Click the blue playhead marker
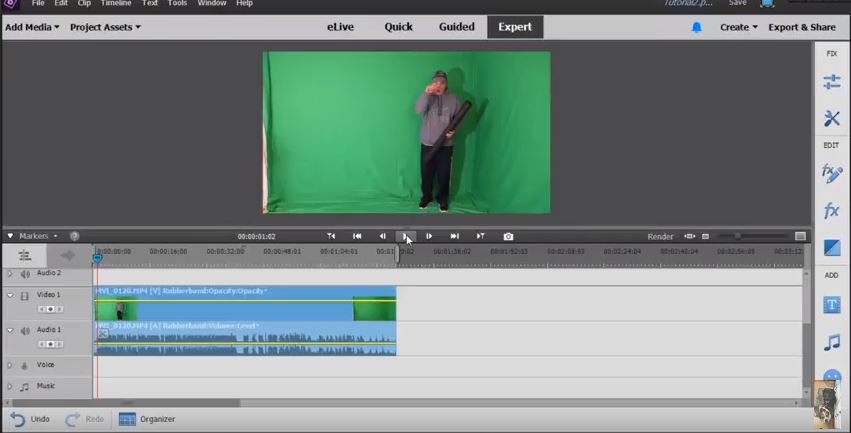The image size is (851, 433). (x=98, y=258)
